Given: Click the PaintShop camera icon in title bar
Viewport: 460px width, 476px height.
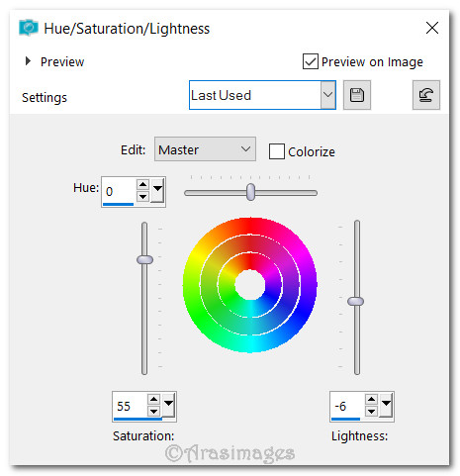Looking at the screenshot, I should point(29,28).
